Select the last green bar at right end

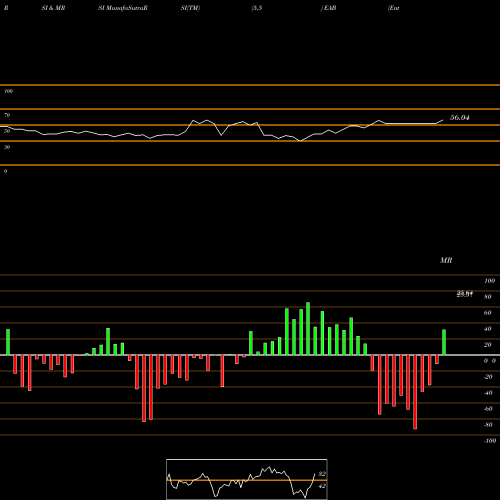coord(444,342)
